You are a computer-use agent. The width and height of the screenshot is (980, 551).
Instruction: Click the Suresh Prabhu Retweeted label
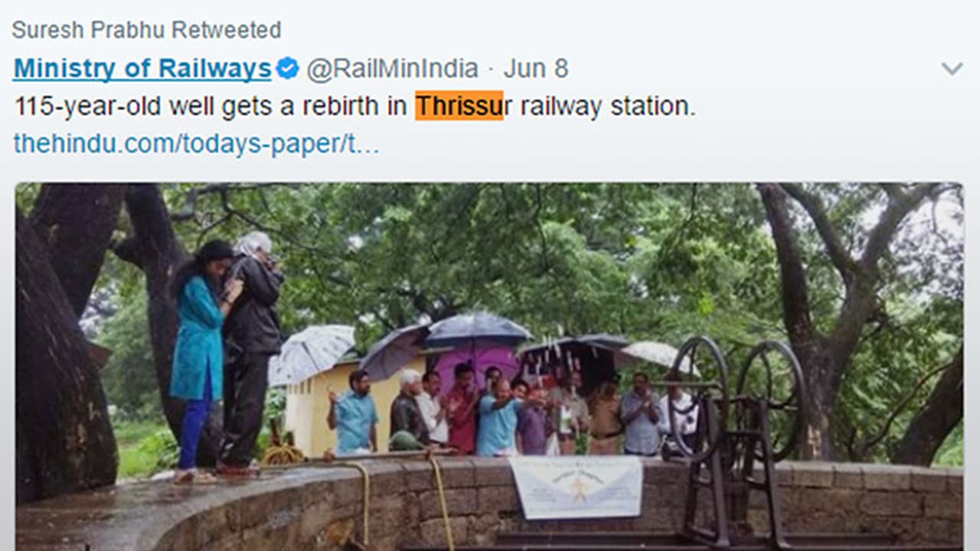pos(147,30)
